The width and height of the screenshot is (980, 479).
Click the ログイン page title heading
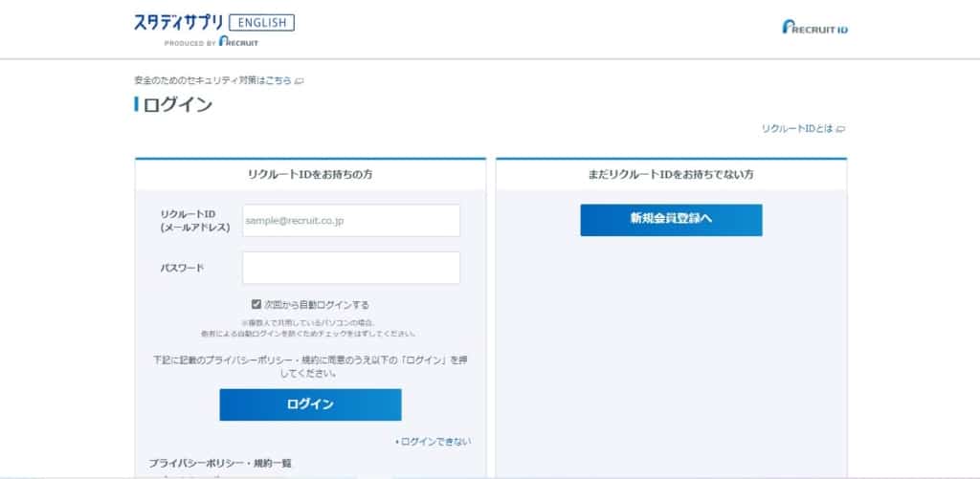pos(177,105)
